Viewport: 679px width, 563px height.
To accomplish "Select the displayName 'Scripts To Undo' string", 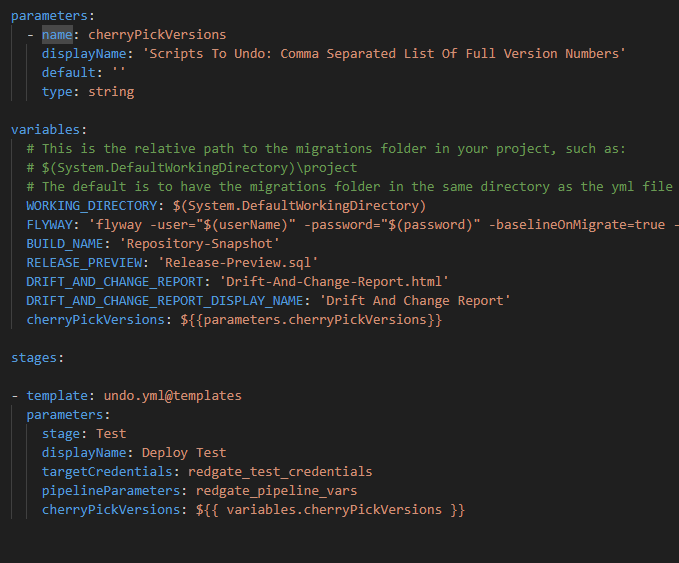I will (x=384, y=54).
